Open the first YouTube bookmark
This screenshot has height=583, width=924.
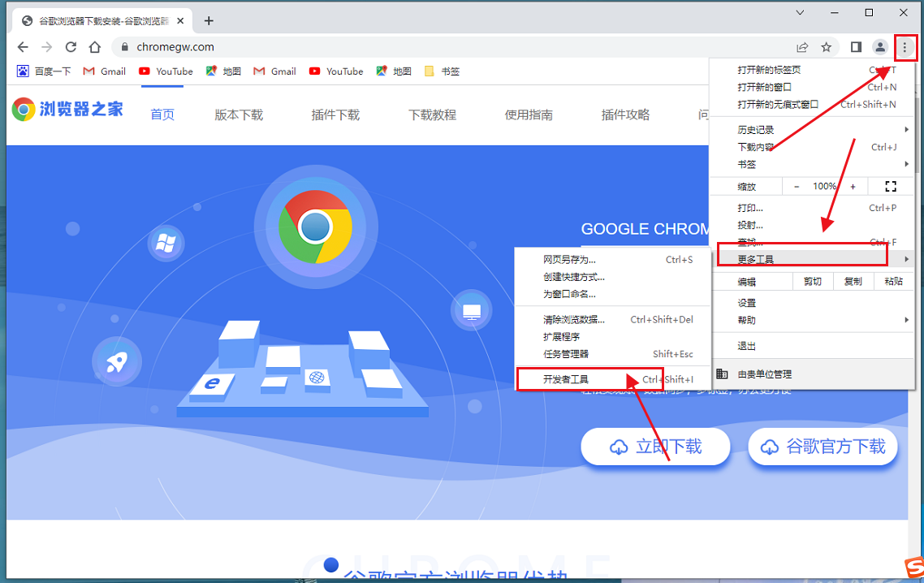tap(166, 71)
